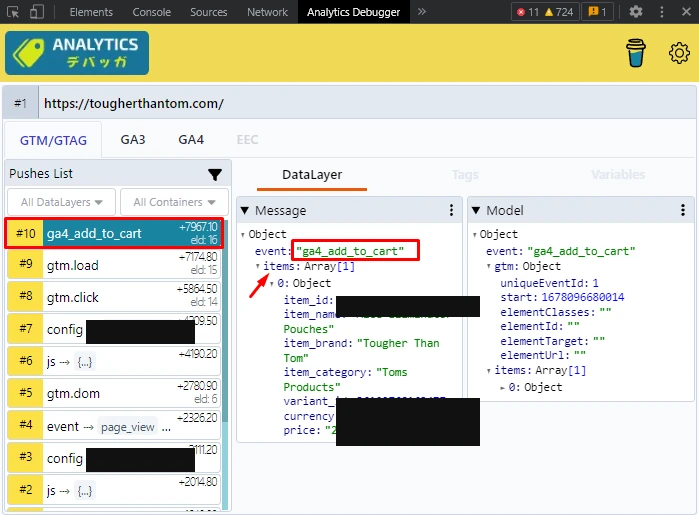
Task: Click event value in Model panel
Action: coord(581,251)
